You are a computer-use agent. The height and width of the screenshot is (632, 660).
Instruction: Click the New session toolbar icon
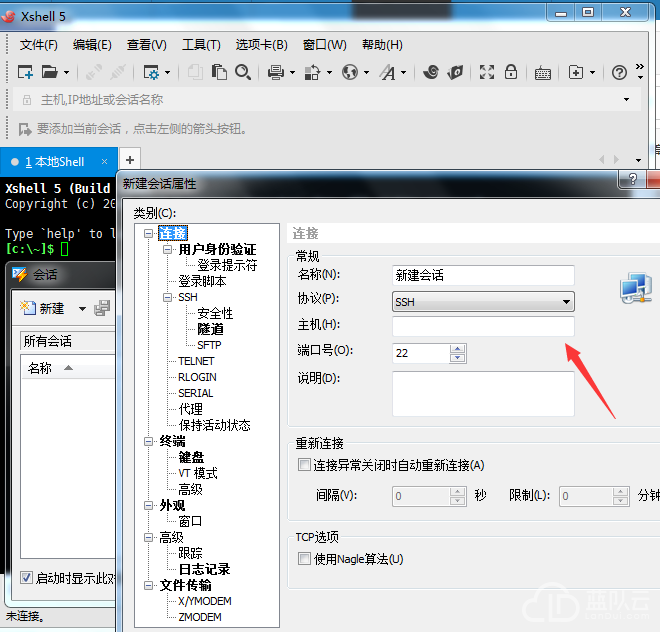pos(25,72)
